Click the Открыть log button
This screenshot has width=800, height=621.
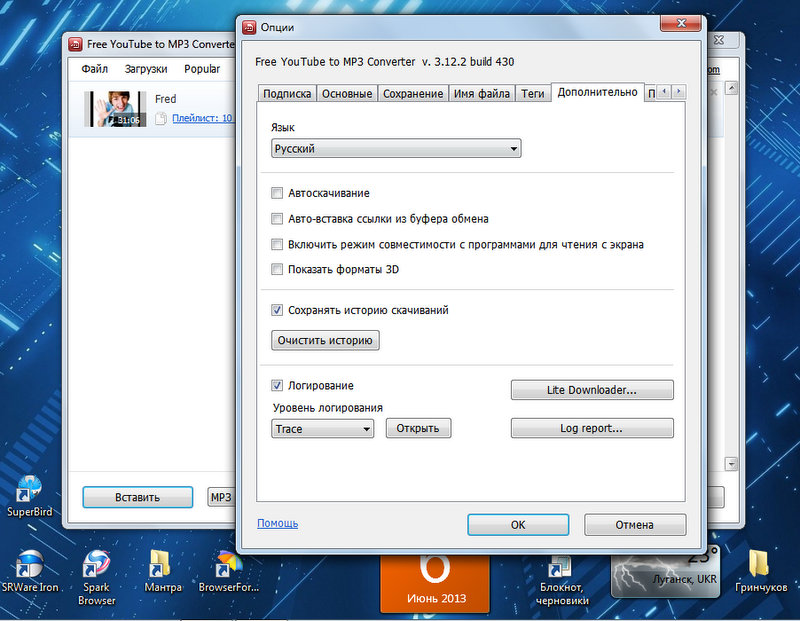(418, 428)
